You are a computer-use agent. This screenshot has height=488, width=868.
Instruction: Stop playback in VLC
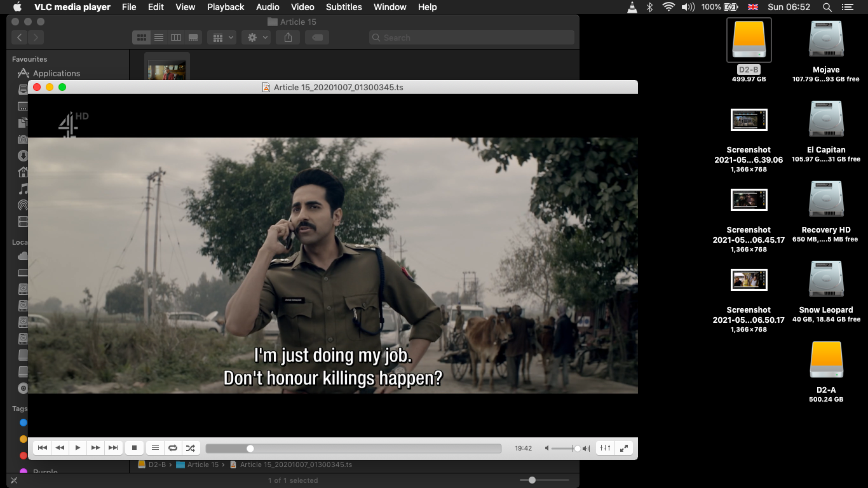pyautogui.click(x=134, y=448)
